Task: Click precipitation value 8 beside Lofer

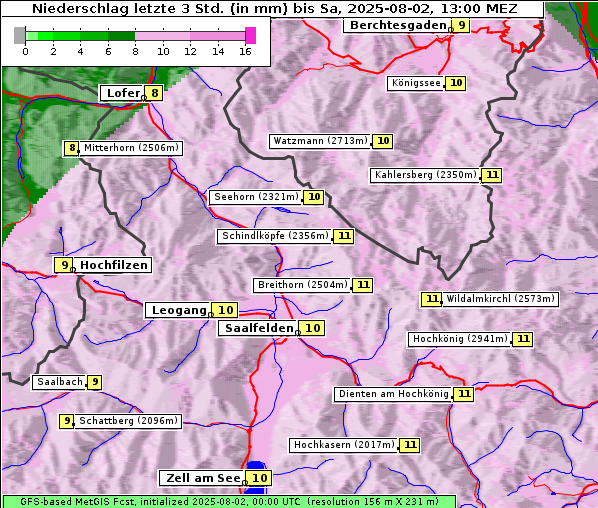Action: point(154,93)
